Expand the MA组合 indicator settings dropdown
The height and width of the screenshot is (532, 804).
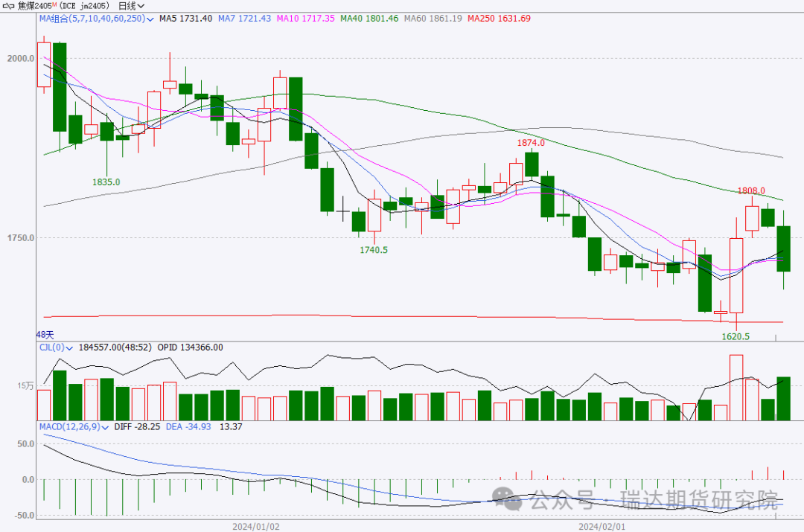pos(151,18)
